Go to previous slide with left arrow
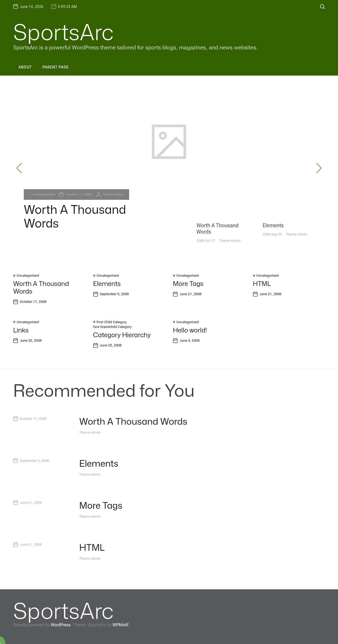This screenshot has width=338, height=644. click(x=19, y=168)
